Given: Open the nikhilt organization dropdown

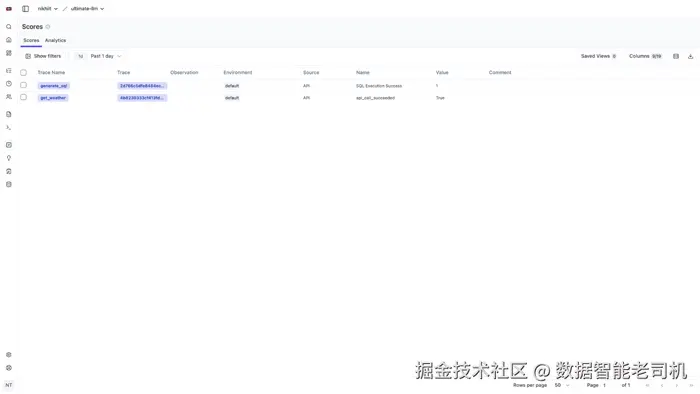Looking at the screenshot, I should (48, 8).
